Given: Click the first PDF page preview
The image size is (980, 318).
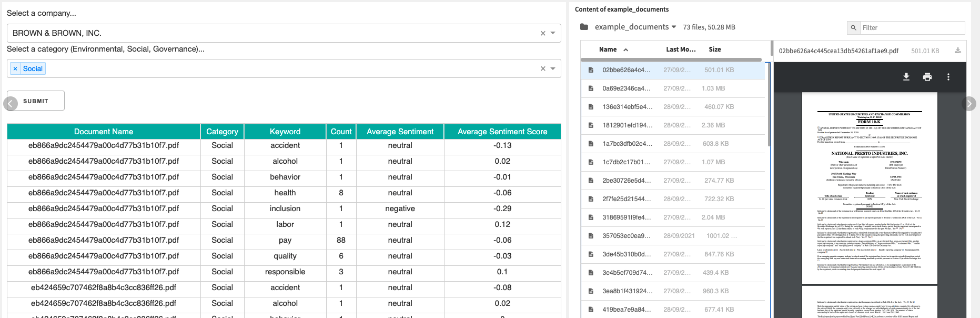Looking at the screenshot, I should click(870, 188).
